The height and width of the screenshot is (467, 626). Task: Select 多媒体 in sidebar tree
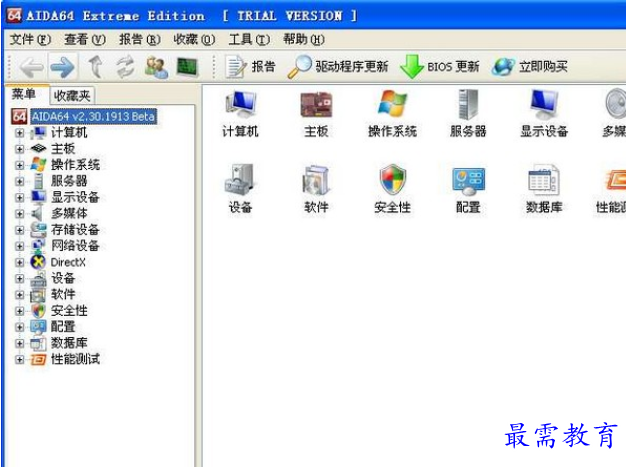point(69,214)
